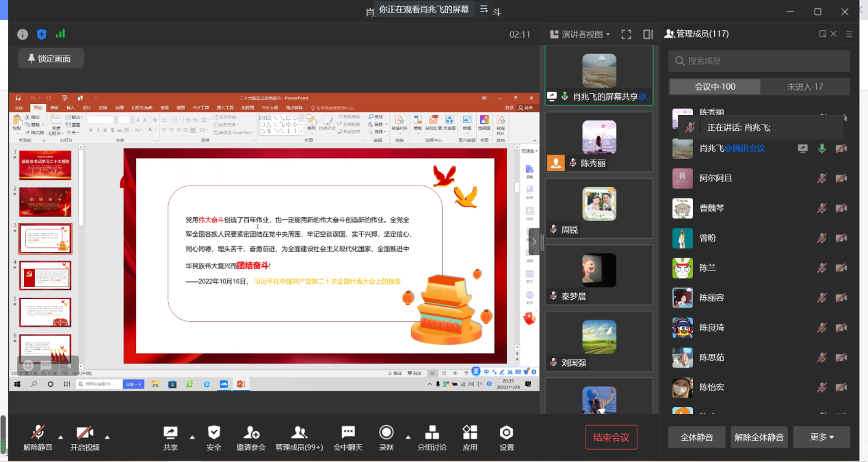Click the 搜索成员 search field
Screen dimensions: 868x462
tap(759, 61)
